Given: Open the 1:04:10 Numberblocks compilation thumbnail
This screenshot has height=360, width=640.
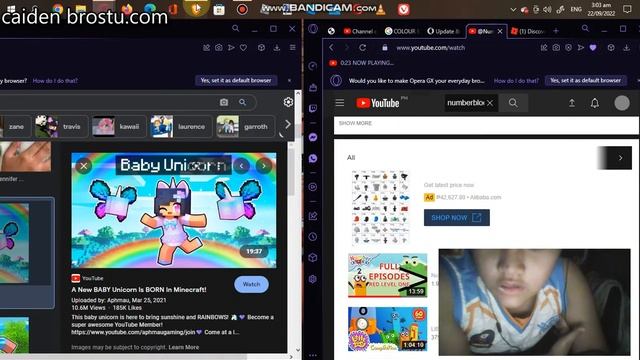Looking at the screenshot, I should coord(387,329).
